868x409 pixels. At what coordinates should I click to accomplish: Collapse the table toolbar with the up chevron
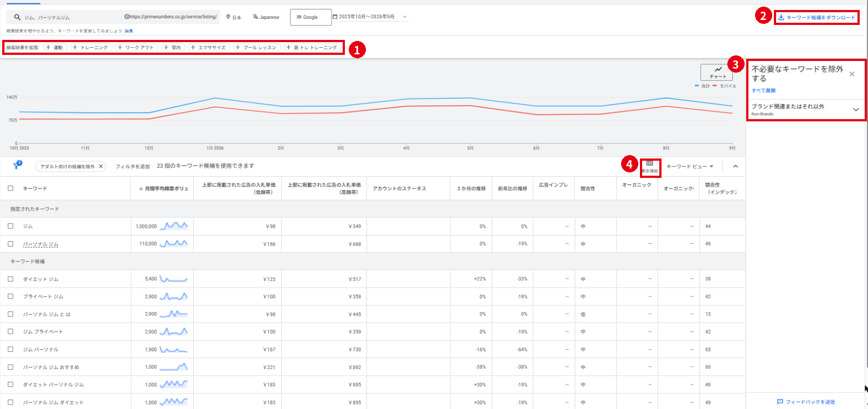click(735, 166)
